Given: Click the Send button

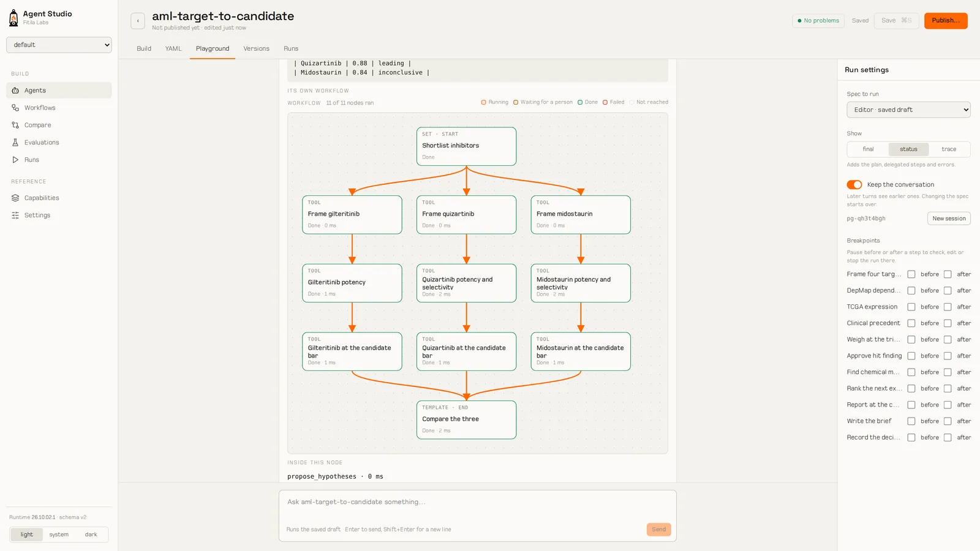Looking at the screenshot, I should [658, 530].
